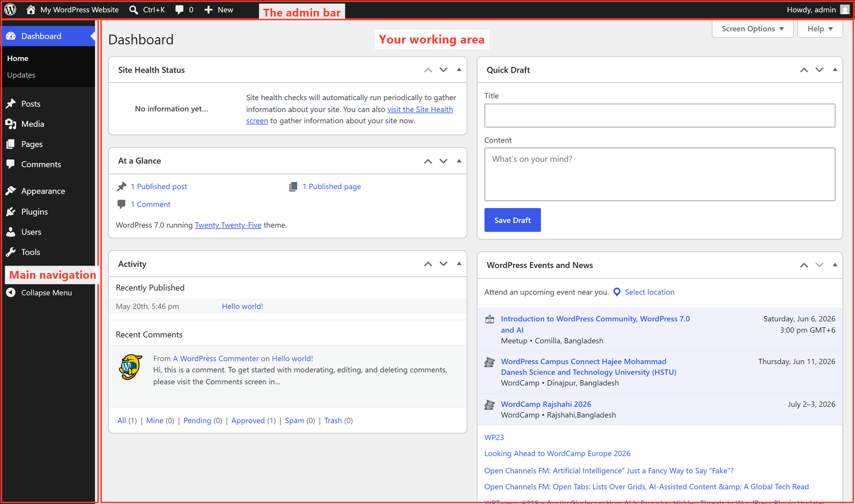Click the location pin icon near Select location
The image size is (855, 504).
coord(617,292)
